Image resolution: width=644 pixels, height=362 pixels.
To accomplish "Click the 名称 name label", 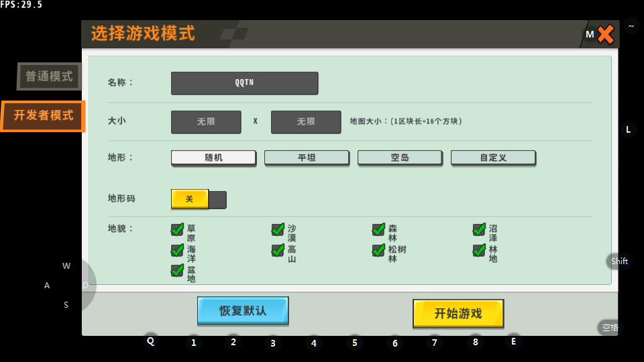I will click(x=120, y=82).
